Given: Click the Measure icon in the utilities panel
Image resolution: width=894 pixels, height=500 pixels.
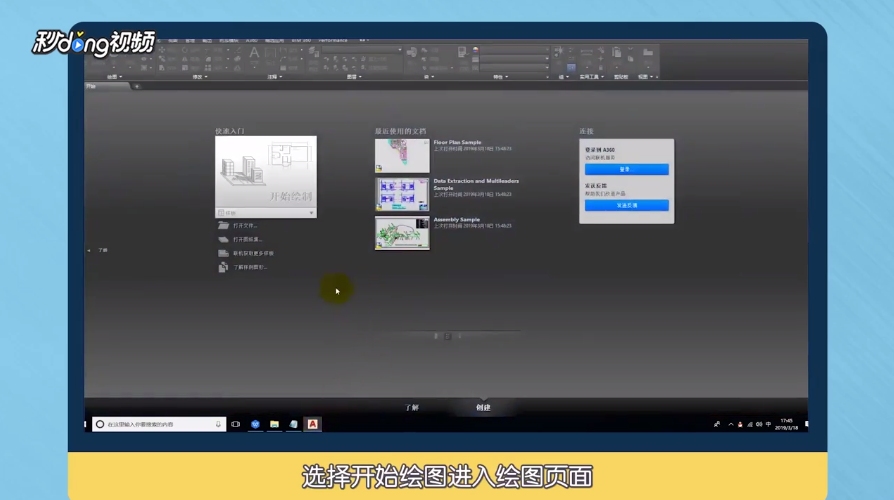Looking at the screenshot, I should click(586, 52).
